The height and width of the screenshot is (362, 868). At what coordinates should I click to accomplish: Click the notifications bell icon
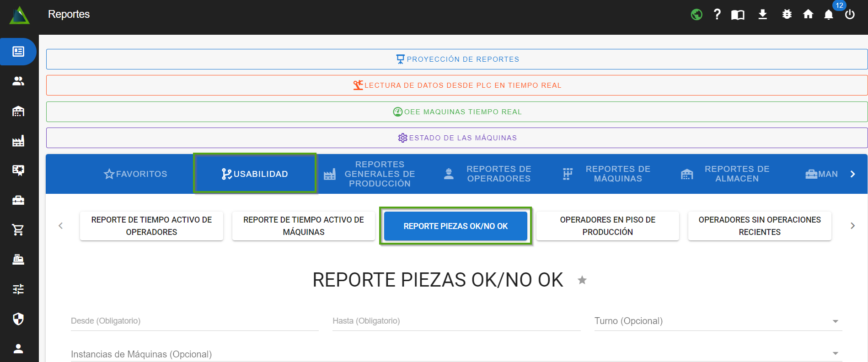[828, 15]
